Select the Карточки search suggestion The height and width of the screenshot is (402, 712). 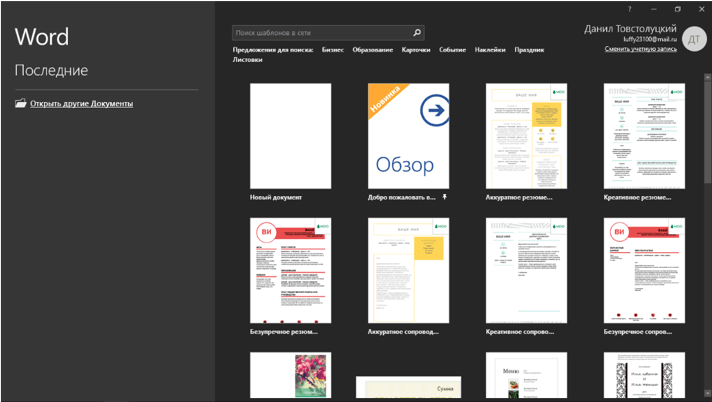pos(416,50)
